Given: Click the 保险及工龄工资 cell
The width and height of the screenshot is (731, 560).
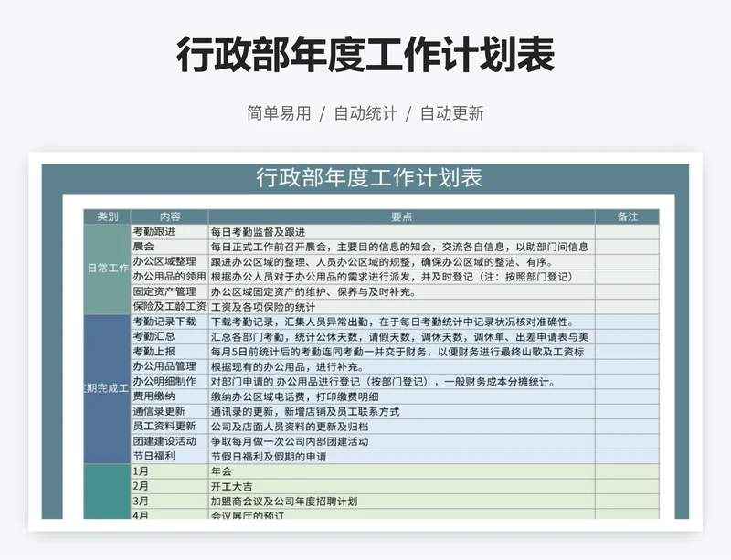Looking at the screenshot, I should [170, 306].
